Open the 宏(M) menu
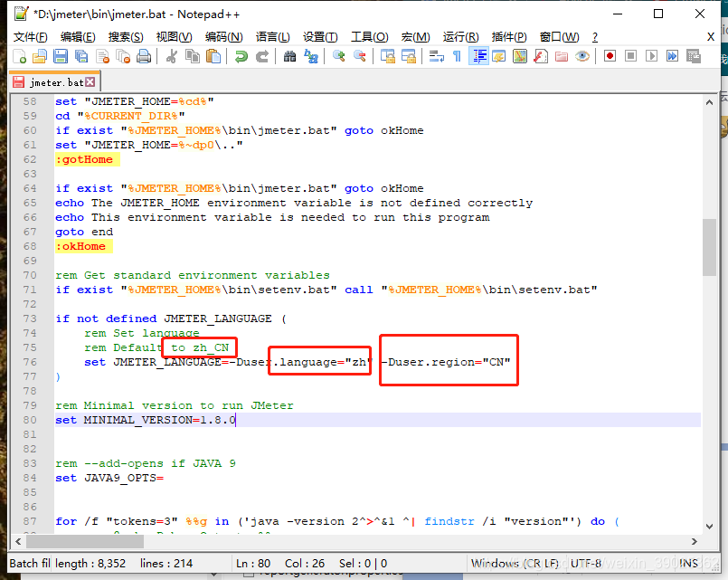The image size is (728, 580). point(415,37)
